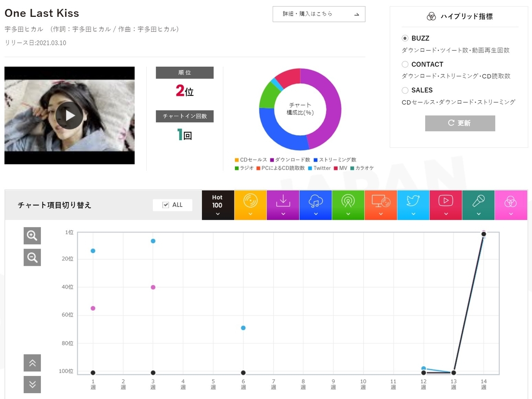Zoom out on the chart graph
Viewport: 532px width, 399px height.
(32, 257)
